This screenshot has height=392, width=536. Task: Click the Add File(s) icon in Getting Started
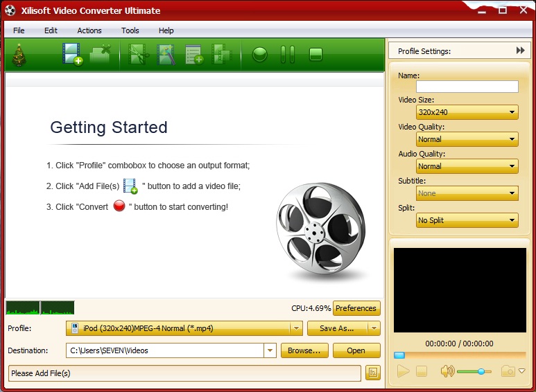[x=130, y=186]
